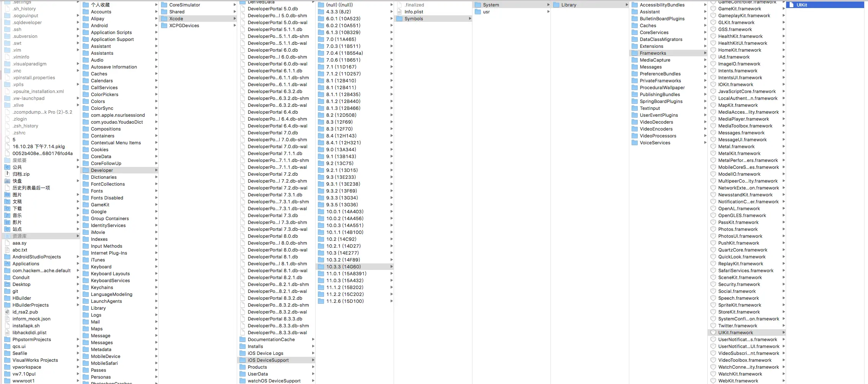Expand the CoreServices folder arrow
Image resolution: width=868 pixels, height=384 pixels.
click(x=705, y=33)
